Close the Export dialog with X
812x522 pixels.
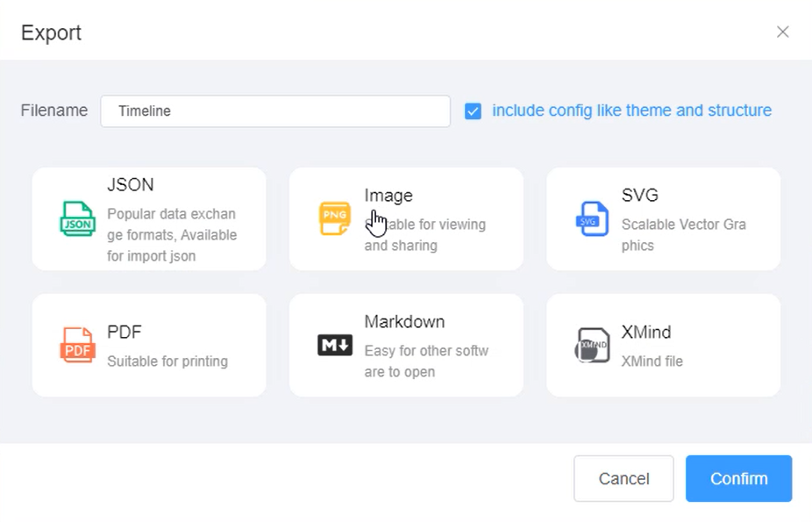pyautogui.click(x=782, y=32)
